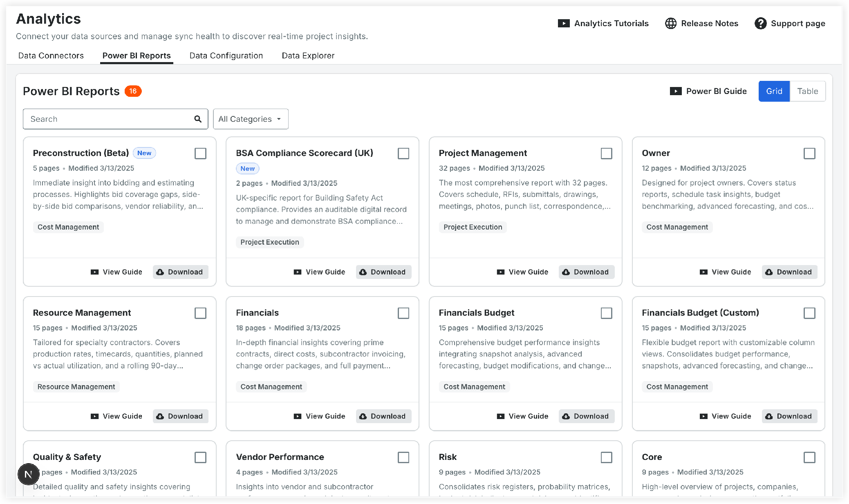Switch to the Data Connectors tab
849x504 pixels.
[x=51, y=56]
